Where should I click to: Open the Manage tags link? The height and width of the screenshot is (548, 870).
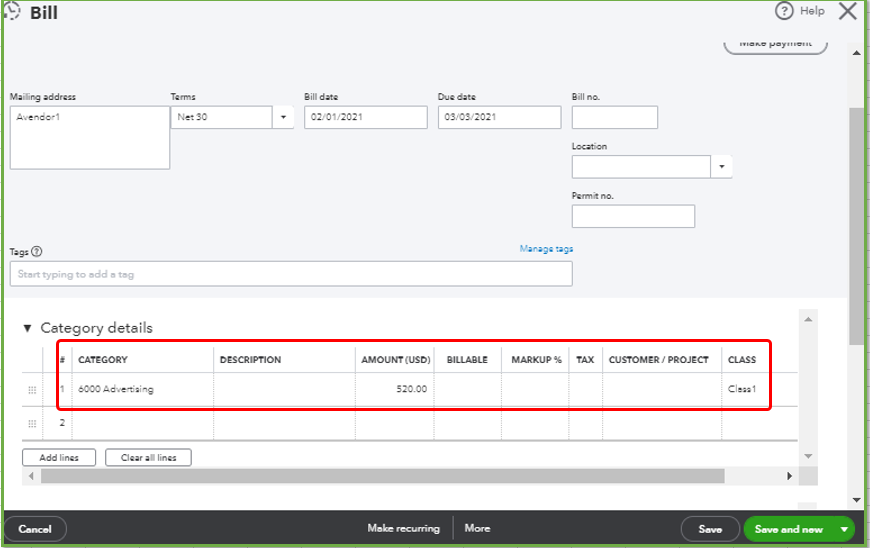pyautogui.click(x=546, y=248)
